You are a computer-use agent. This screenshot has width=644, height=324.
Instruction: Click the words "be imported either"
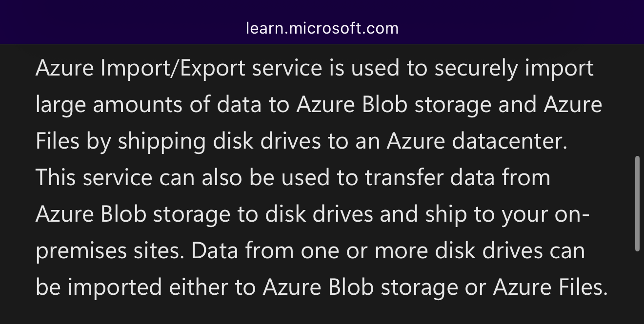tap(132, 287)
